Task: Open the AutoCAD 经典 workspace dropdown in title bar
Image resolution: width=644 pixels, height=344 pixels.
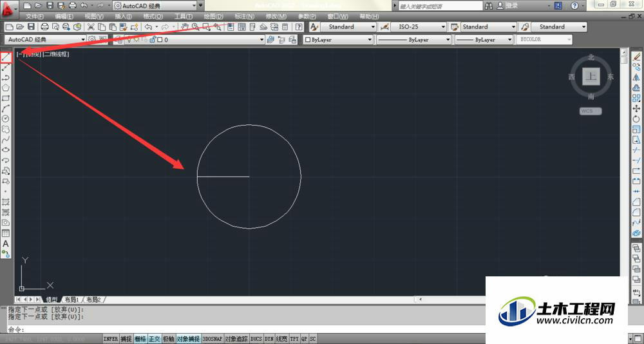Action: (x=155, y=6)
